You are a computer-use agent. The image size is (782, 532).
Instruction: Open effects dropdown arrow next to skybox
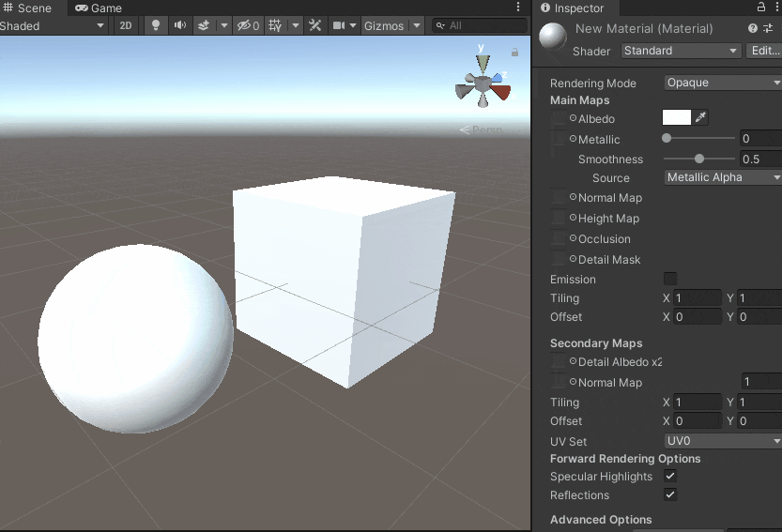point(224,25)
